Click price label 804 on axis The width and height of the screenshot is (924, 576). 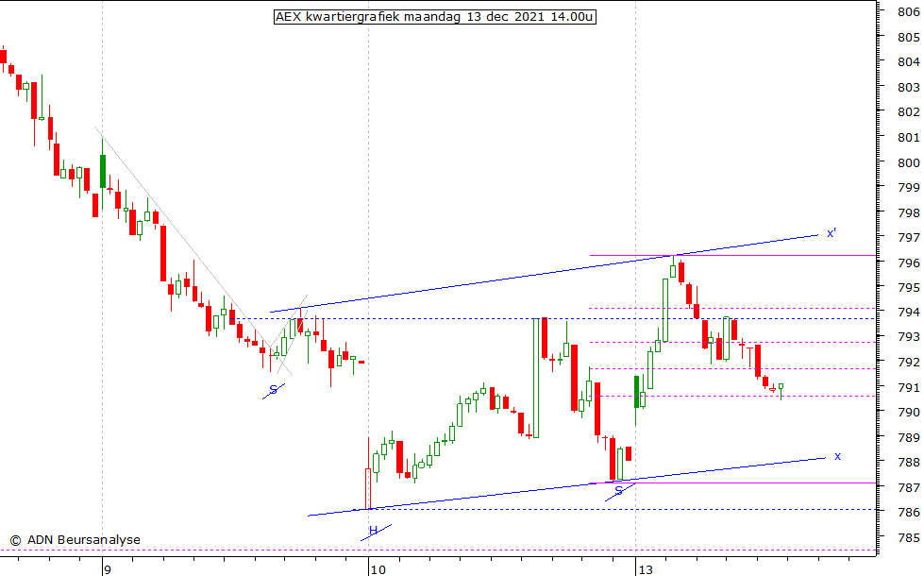pos(908,62)
